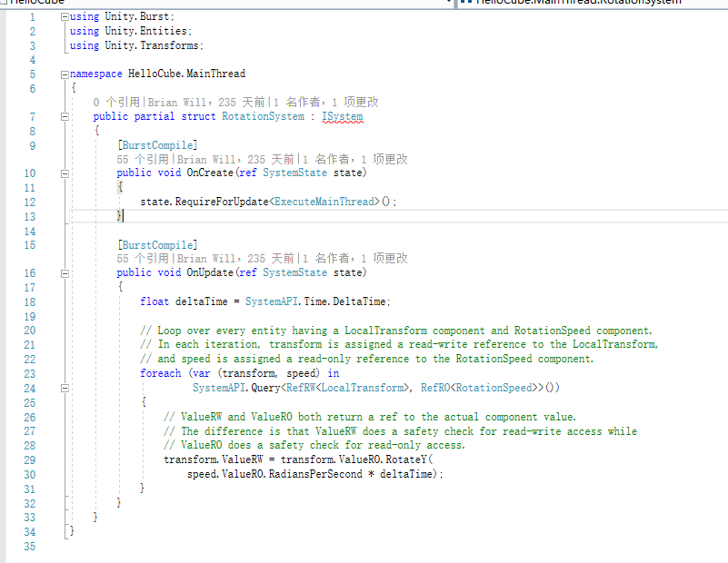
Task: Click RequireForUpdate method call on line 12
Action: click(222, 202)
